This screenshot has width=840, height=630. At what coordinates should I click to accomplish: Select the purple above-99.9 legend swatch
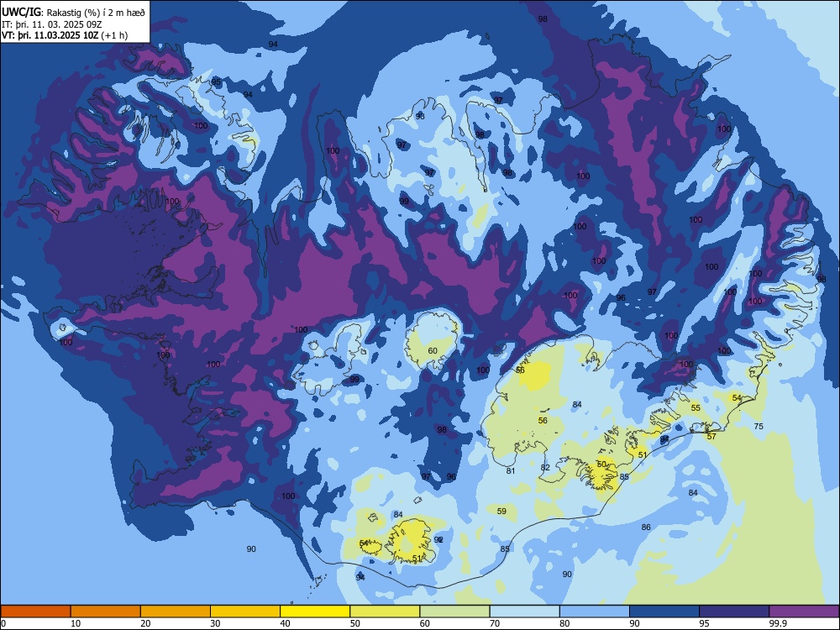(x=804, y=612)
